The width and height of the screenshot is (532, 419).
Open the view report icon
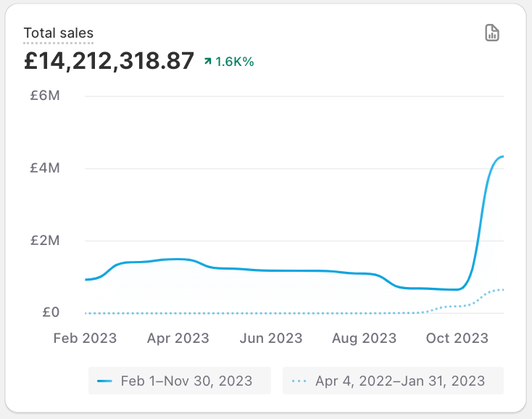(x=492, y=33)
